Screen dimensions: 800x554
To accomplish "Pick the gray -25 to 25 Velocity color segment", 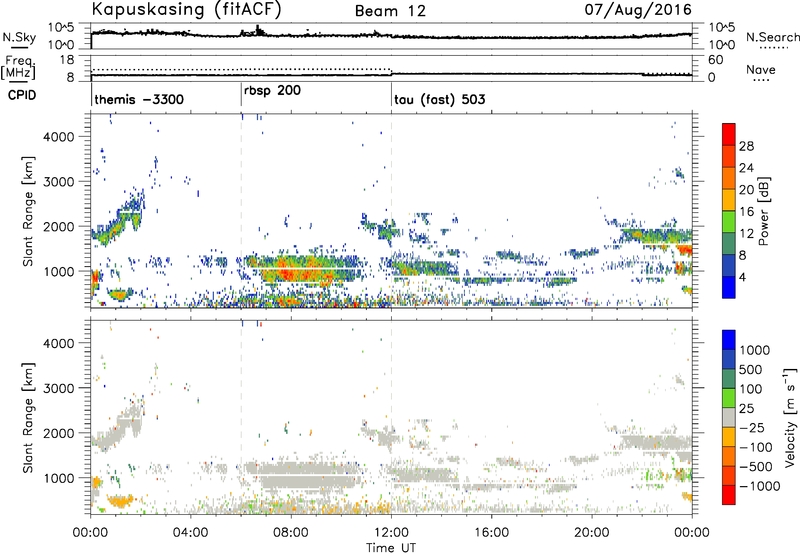I will [x=729, y=417].
